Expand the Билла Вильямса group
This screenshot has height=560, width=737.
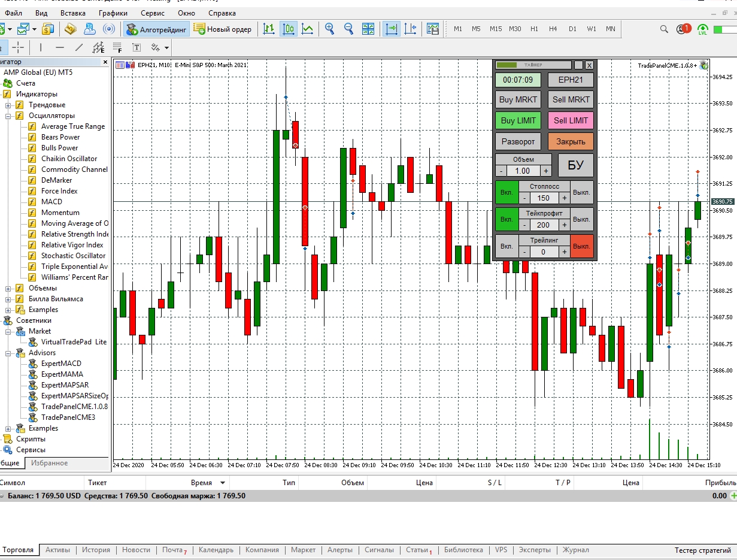pos(8,299)
